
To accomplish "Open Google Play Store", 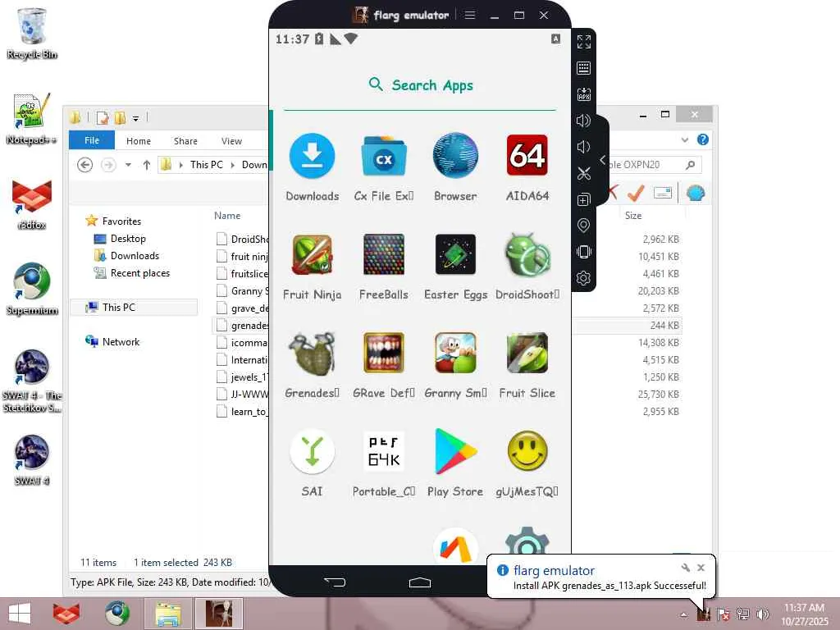I will (x=455, y=452).
